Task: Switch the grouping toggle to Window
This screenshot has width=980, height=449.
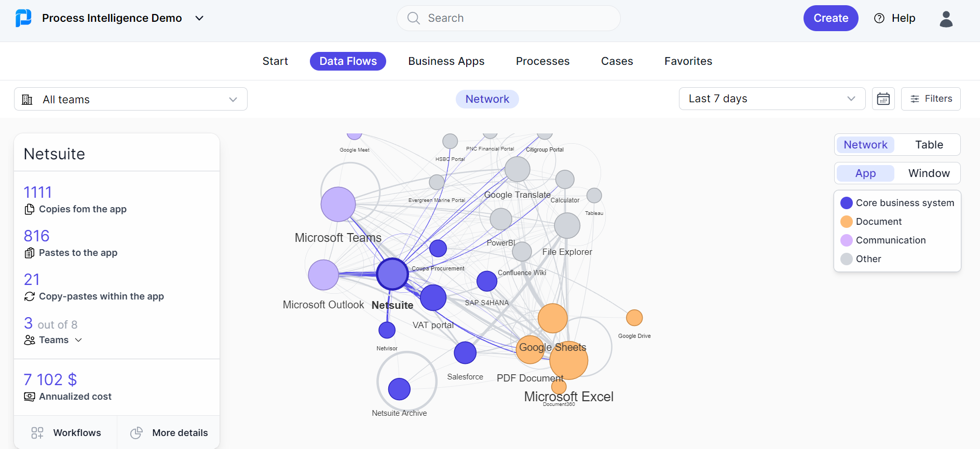Action: pos(929,173)
